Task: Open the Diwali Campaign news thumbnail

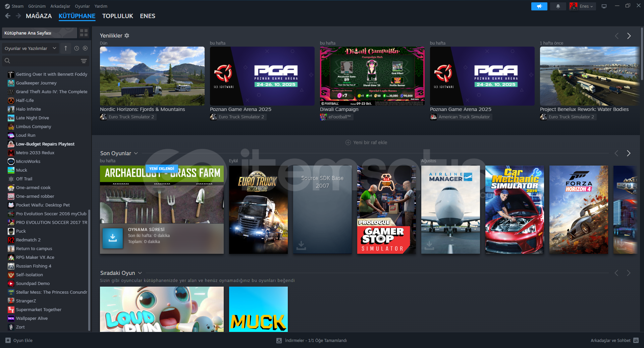Action: [x=372, y=76]
